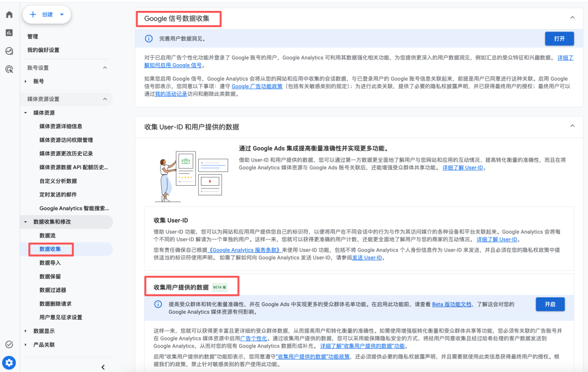
Task: Select 数据保留 in the sidebar
Action: pos(50,276)
